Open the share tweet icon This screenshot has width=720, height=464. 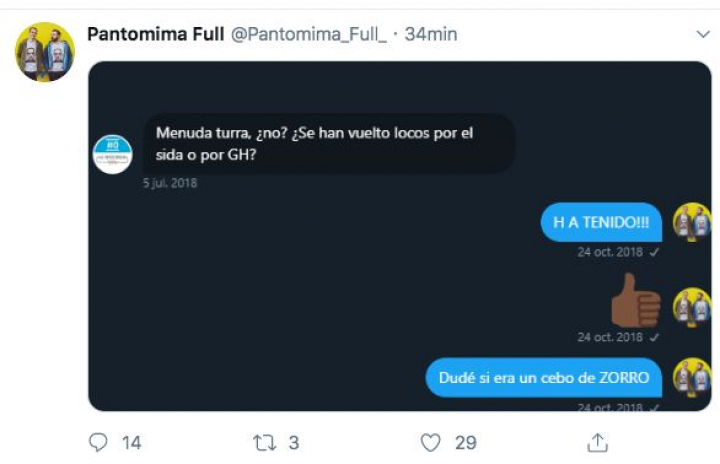pos(597,441)
